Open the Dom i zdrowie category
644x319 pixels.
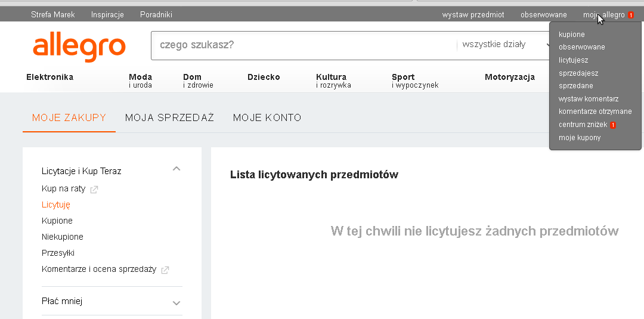[198, 81]
